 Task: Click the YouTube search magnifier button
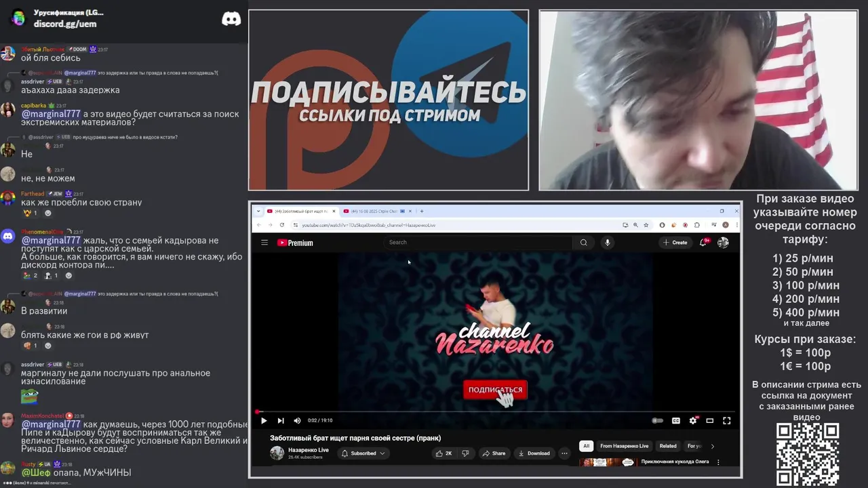583,243
